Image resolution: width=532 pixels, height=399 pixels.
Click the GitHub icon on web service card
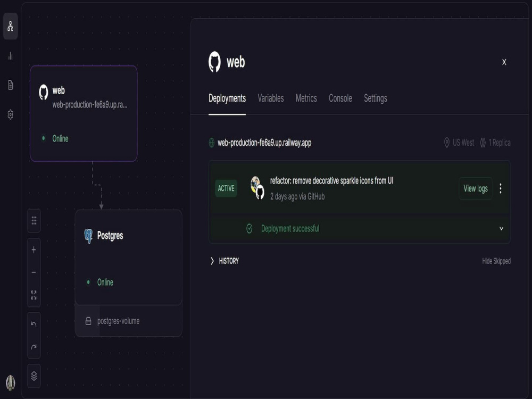(44, 92)
